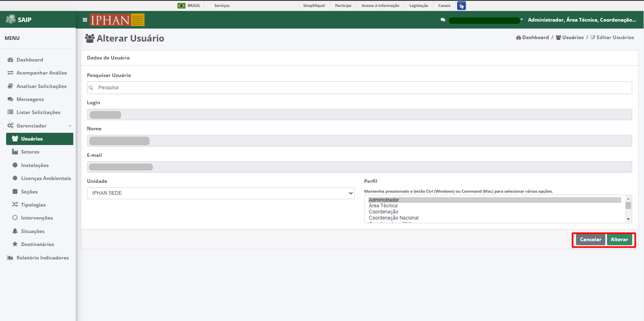The image size is (644, 321).
Task: Click the Analisar Solicitações book icon
Action: click(x=11, y=86)
